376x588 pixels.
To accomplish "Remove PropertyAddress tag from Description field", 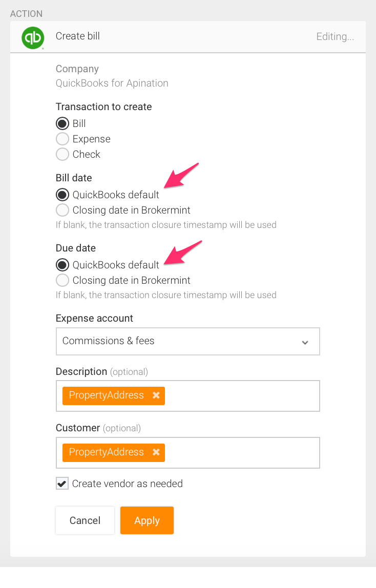I will [156, 395].
